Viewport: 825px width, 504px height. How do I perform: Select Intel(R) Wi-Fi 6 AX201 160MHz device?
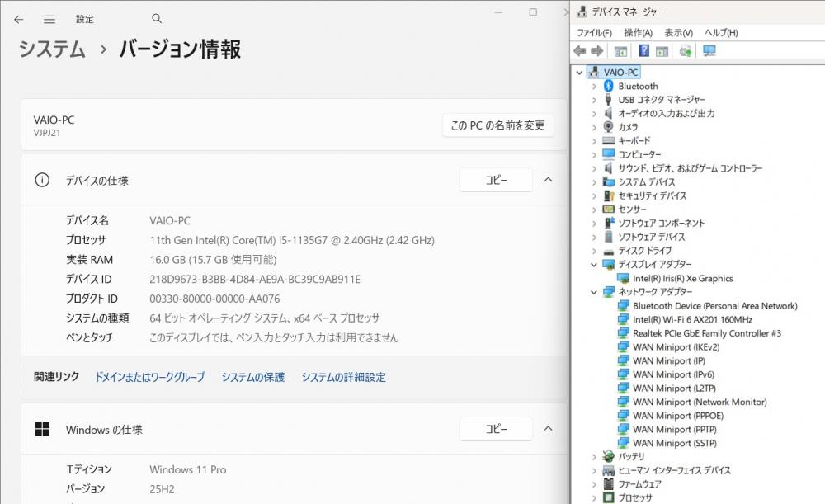tap(692, 319)
